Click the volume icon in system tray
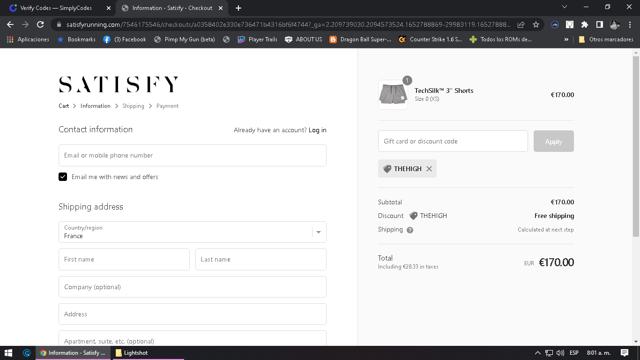Screen dimensions: 640x360 [560, 353]
